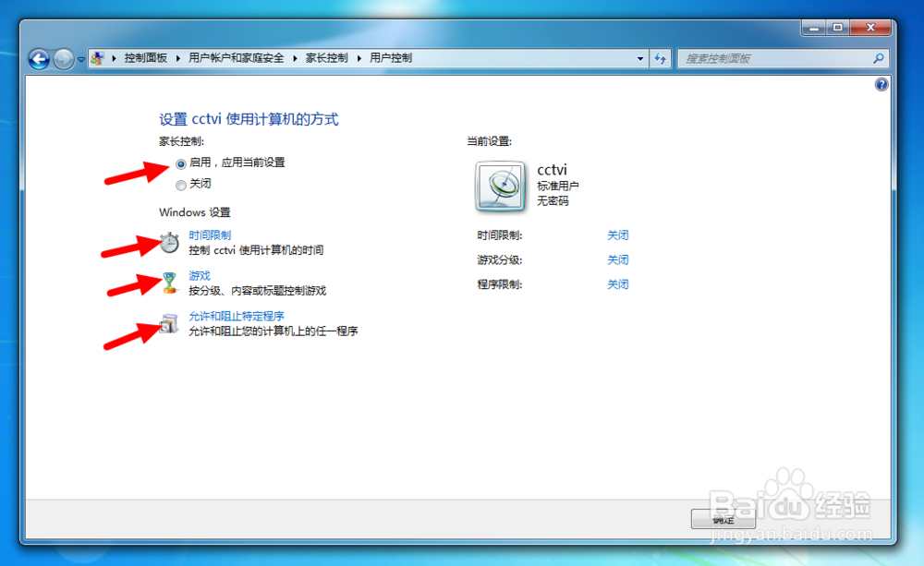This screenshot has height=566, width=924.
Task: Click the text 控制 cctvi 使用计算机的时间
Action: [256, 250]
